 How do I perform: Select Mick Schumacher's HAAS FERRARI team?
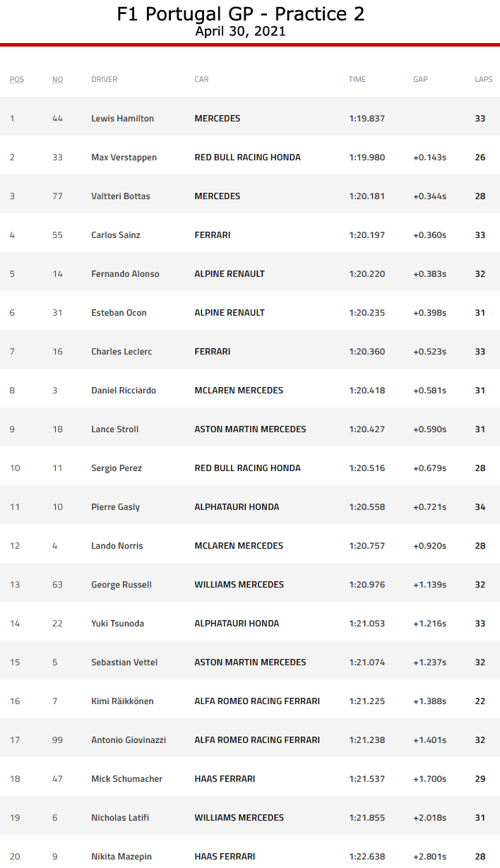click(x=225, y=779)
